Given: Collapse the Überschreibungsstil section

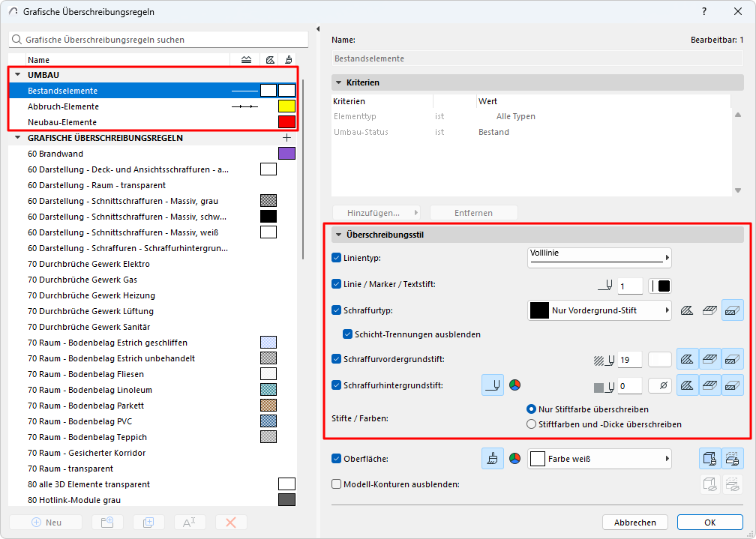Looking at the screenshot, I should point(338,235).
